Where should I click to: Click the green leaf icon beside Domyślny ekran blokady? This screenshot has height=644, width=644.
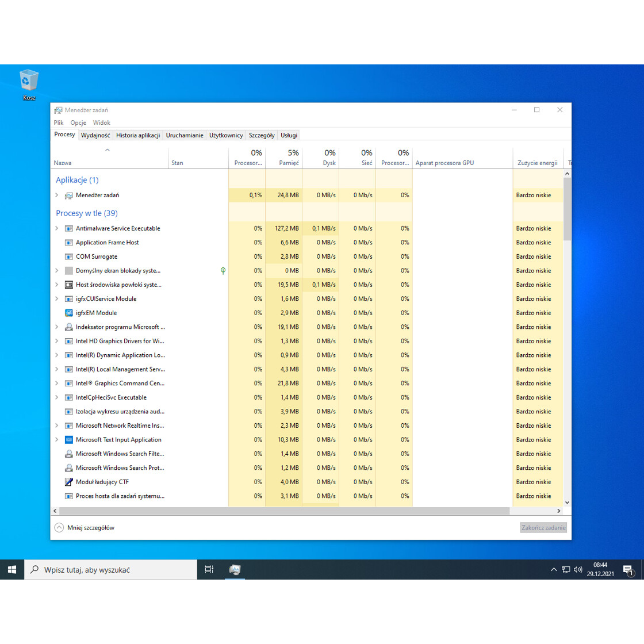(223, 270)
